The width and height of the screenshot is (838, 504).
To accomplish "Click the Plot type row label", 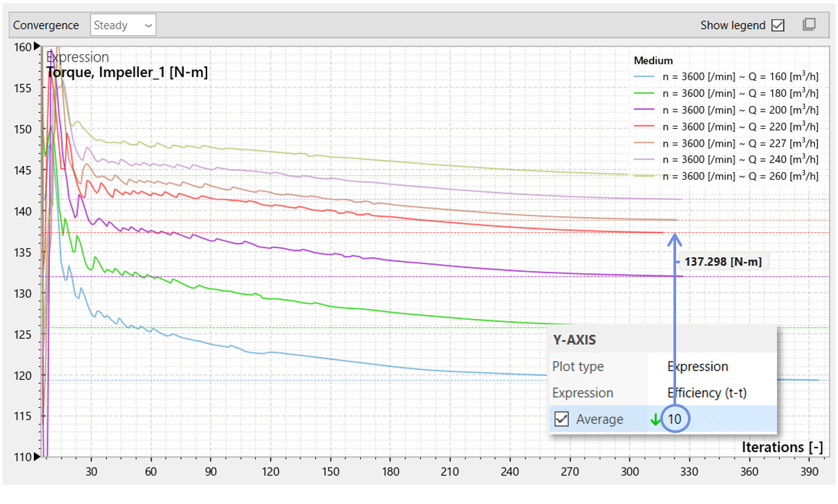I will coord(578,367).
